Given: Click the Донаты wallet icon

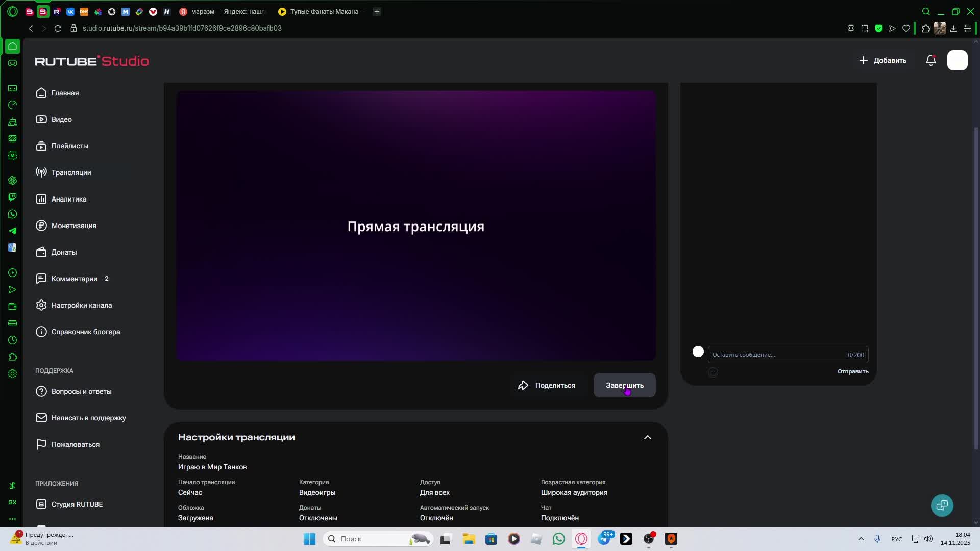Looking at the screenshot, I should coord(41,252).
